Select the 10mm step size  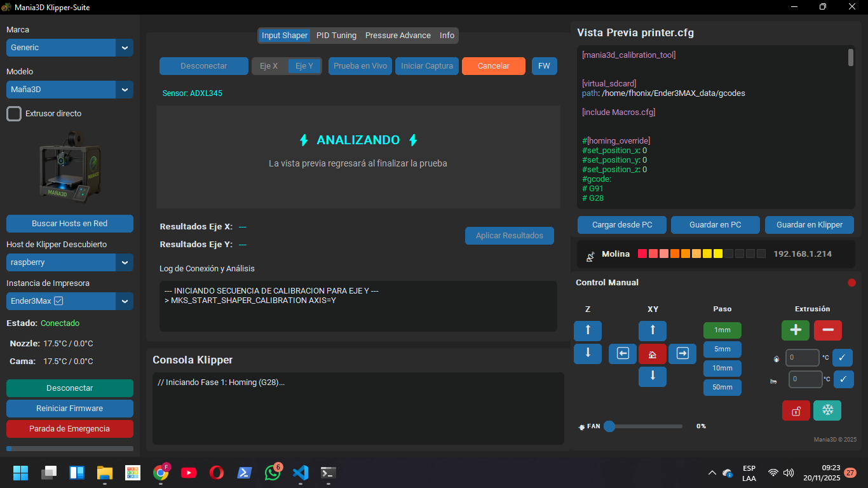722,369
